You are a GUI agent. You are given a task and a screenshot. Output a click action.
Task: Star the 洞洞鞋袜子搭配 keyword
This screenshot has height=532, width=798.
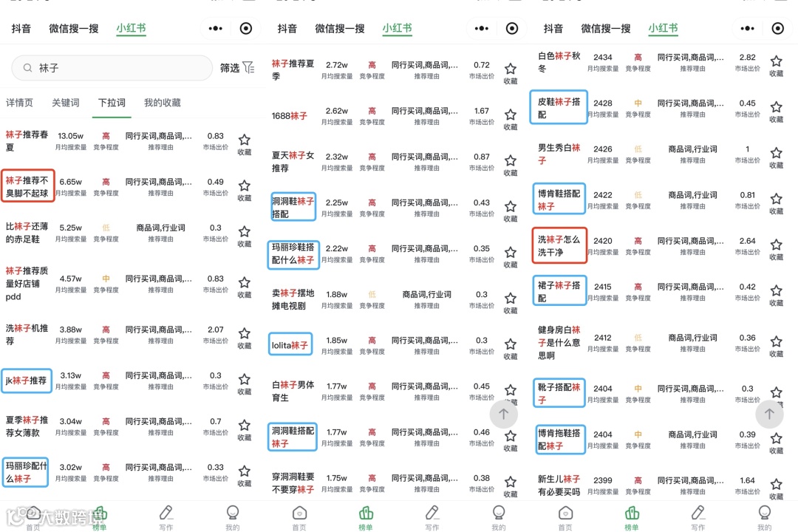[511, 206]
